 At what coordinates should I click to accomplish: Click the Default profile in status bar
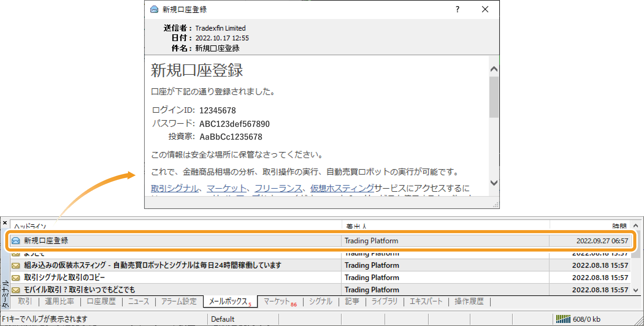click(x=223, y=319)
